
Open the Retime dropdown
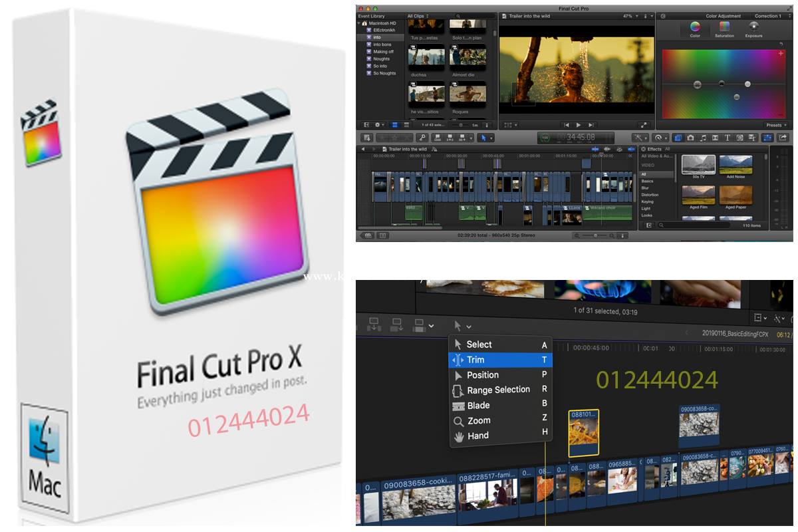point(661,138)
